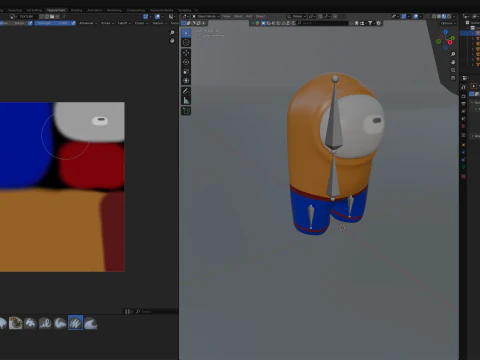Open the Render properties tab
The height and width of the screenshot is (360, 480).
point(463,96)
